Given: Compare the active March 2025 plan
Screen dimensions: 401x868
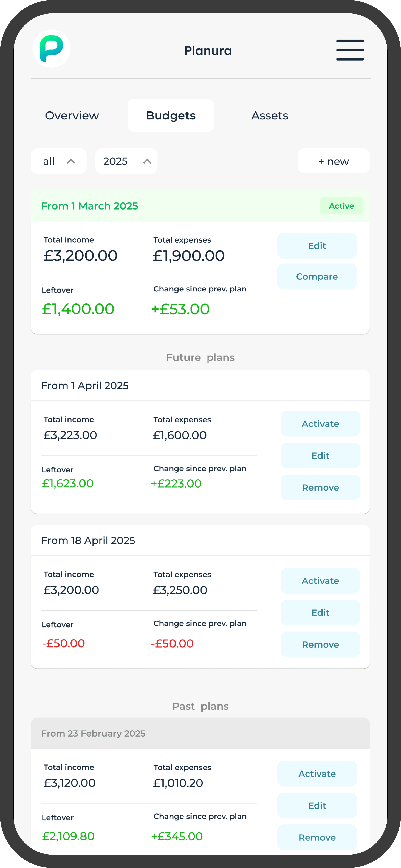Looking at the screenshot, I should click(x=317, y=276).
